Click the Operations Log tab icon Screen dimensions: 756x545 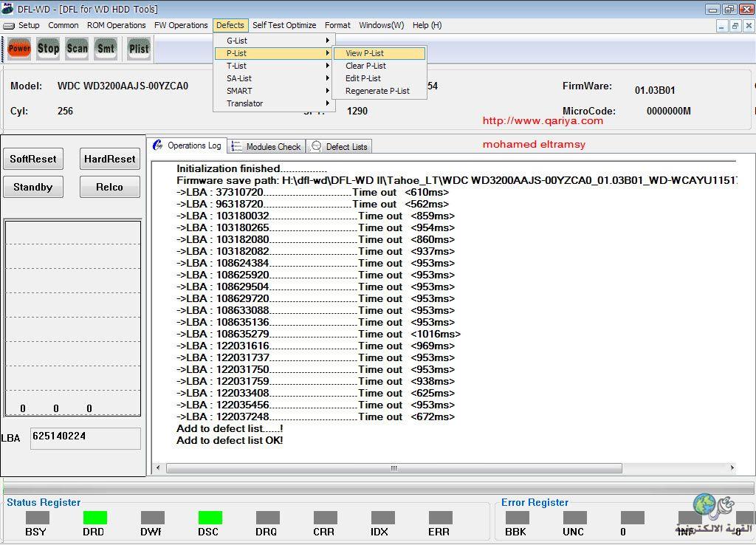(158, 145)
